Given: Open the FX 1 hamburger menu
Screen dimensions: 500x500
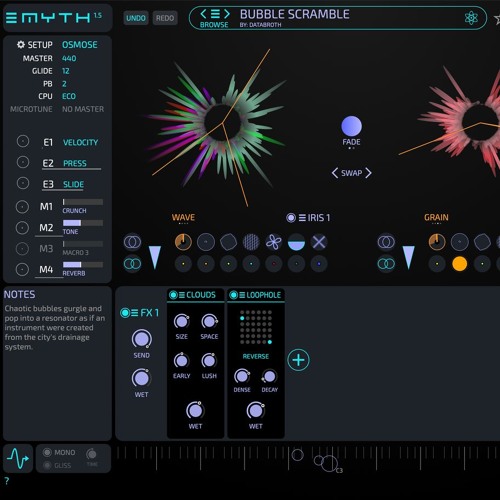Looking at the screenshot, I should (x=134, y=313).
